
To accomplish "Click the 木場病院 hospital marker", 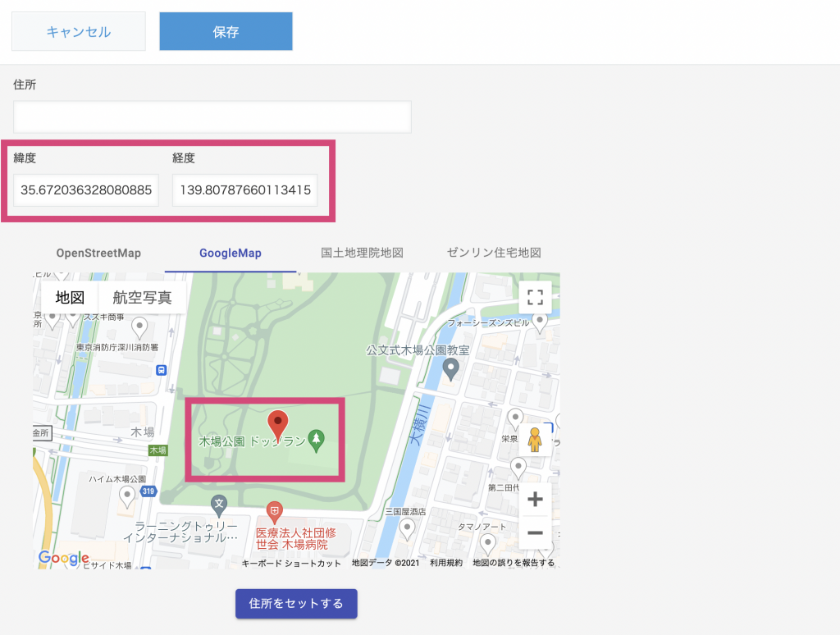I will click(x=274, y=513).
